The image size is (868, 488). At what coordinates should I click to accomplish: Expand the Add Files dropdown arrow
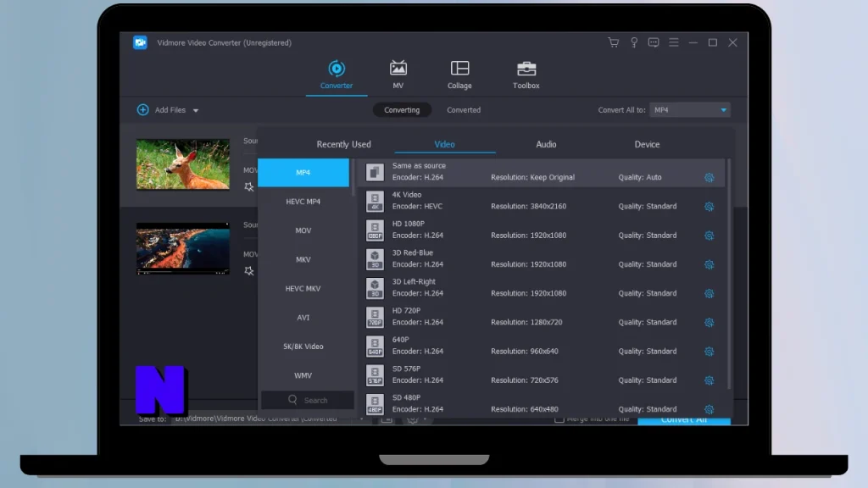pos(196,111)
